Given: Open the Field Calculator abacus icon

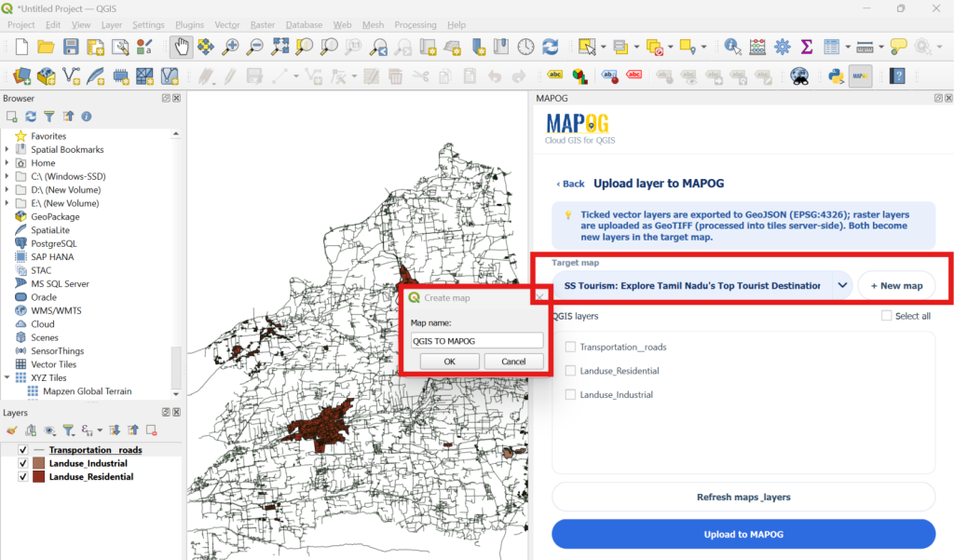Looking at the screenshot, I should click(x=757, y=47).
